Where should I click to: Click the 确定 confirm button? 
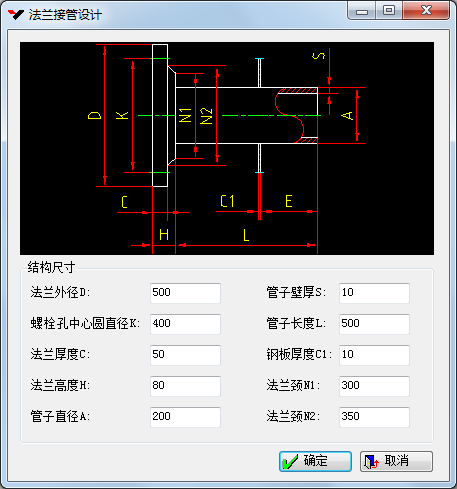click(x=315, y=461)
